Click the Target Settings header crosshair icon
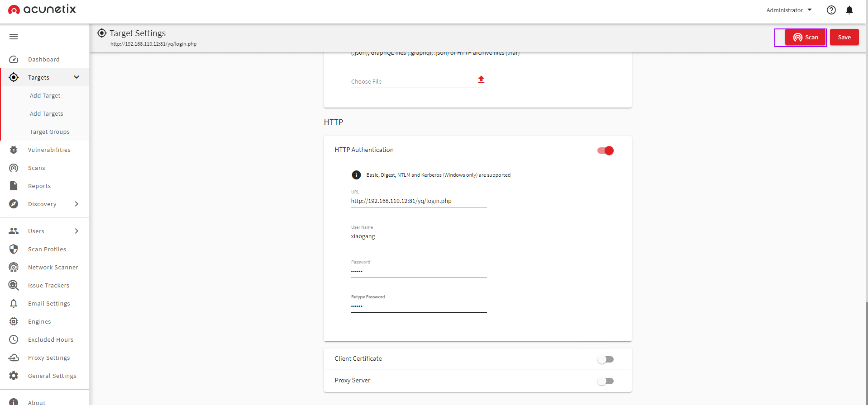The height and width of the screenshot is (405, 868). (x=102, y=33)
